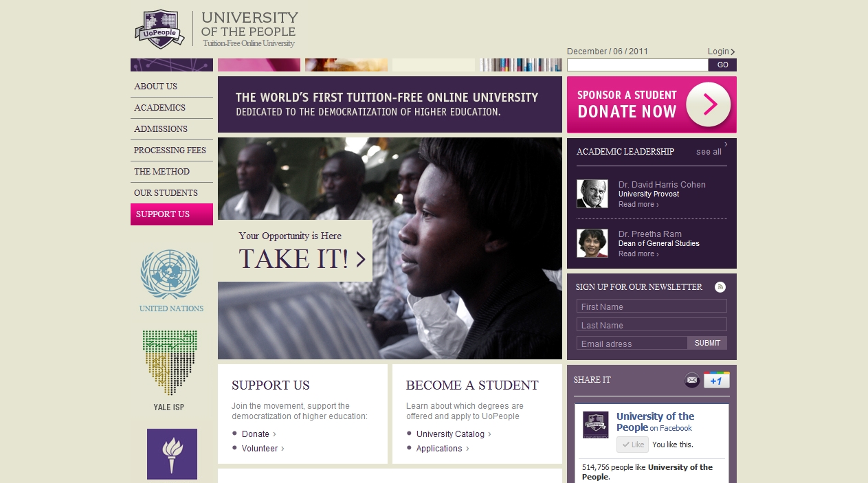Open the Login link
The width and height of the screenshot is (868, 483).
click(x=720, y=52)
